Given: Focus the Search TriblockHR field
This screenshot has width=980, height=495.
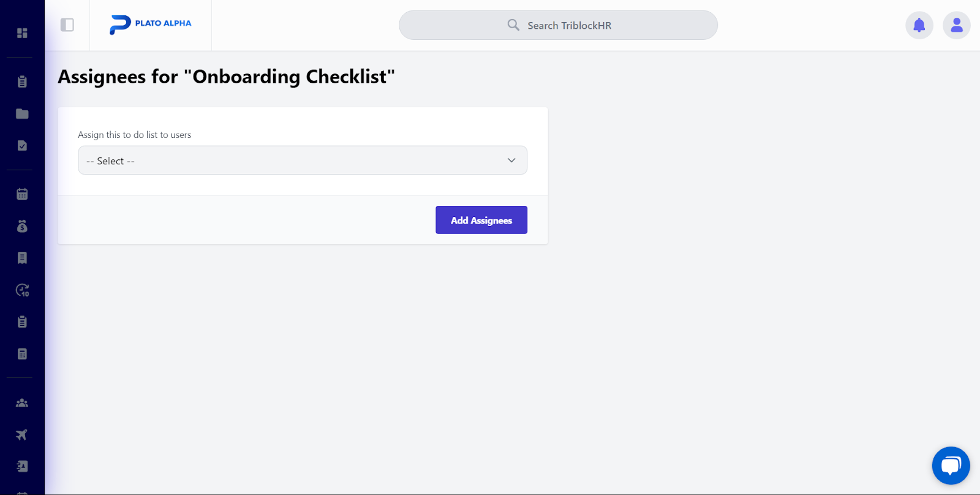Looking at the screenshot, I should point(558,25).
